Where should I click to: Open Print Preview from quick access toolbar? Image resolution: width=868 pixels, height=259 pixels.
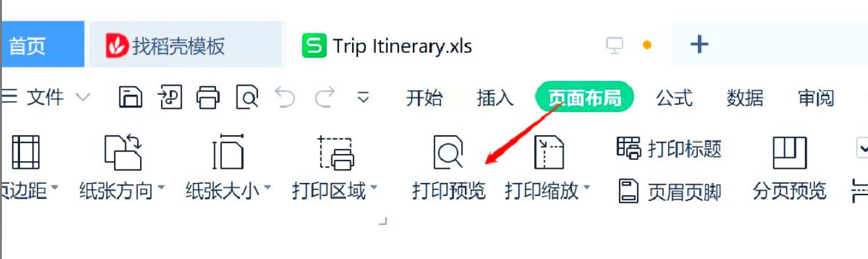pyautogui.click(x=247, y=97)
